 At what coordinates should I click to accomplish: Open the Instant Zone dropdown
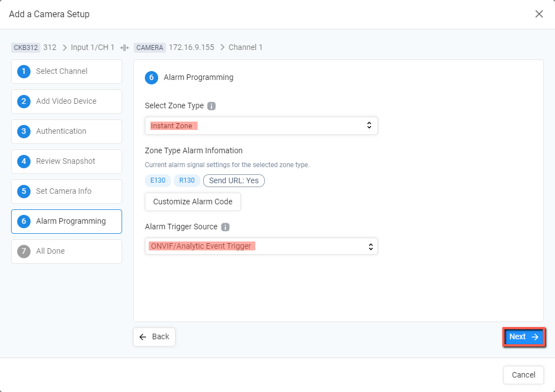coord(261,125)
